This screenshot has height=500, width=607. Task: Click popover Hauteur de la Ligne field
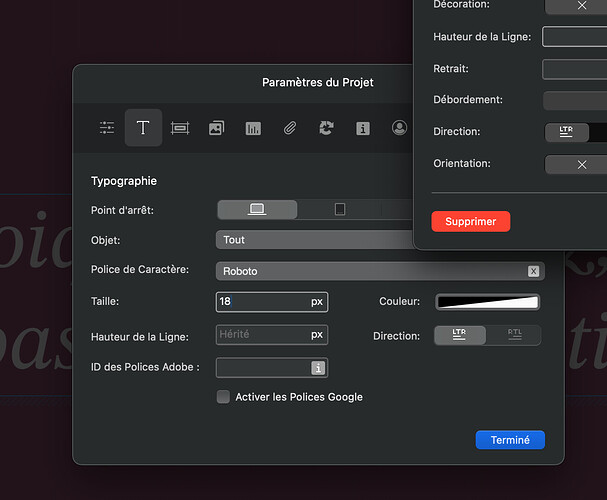coord(574,37)
